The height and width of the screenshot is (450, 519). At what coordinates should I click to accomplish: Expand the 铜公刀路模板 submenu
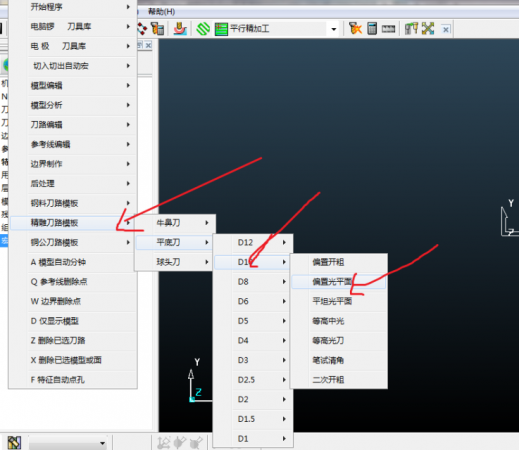[x=73, y=242]
